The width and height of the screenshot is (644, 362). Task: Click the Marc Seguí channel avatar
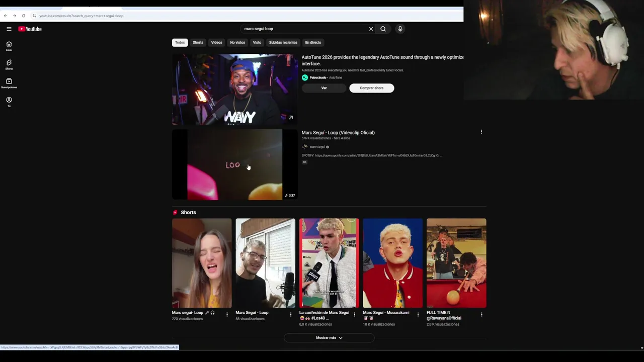304,147
